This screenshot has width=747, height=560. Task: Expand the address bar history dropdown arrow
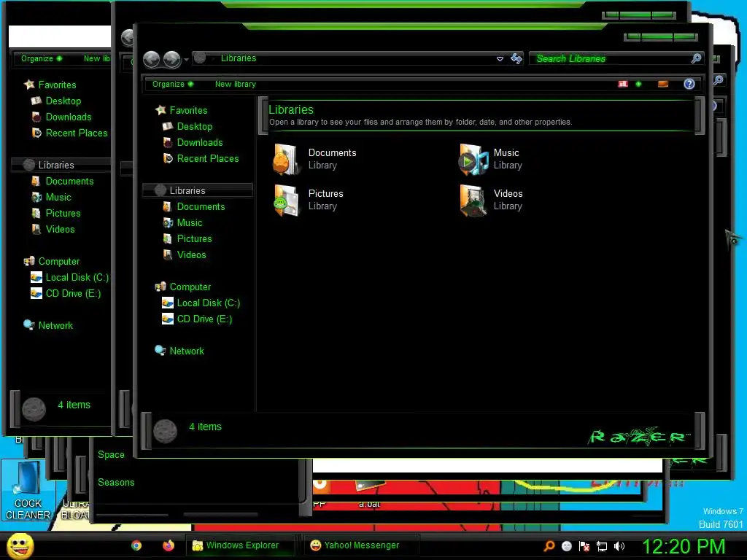500,58
